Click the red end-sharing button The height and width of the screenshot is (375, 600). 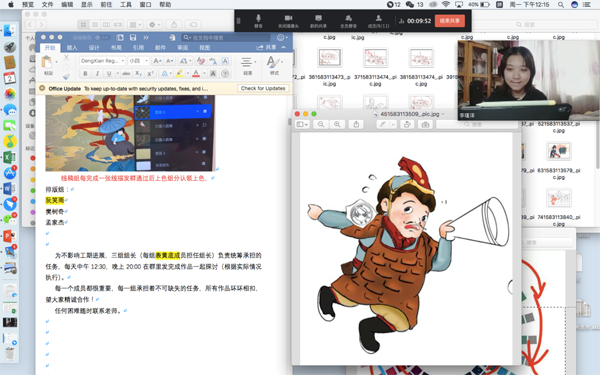450,21
